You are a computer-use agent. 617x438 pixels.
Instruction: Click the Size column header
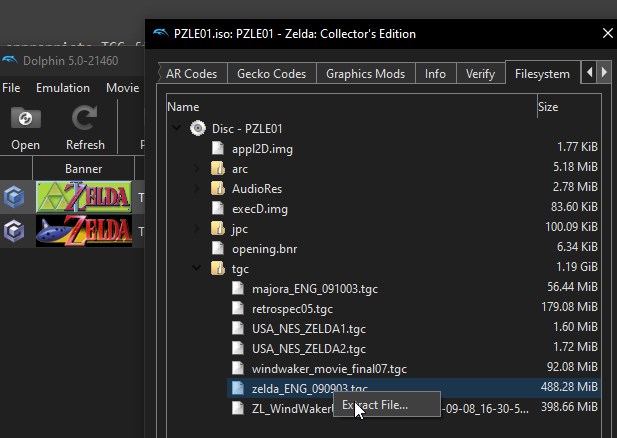(x=569, y=106)
